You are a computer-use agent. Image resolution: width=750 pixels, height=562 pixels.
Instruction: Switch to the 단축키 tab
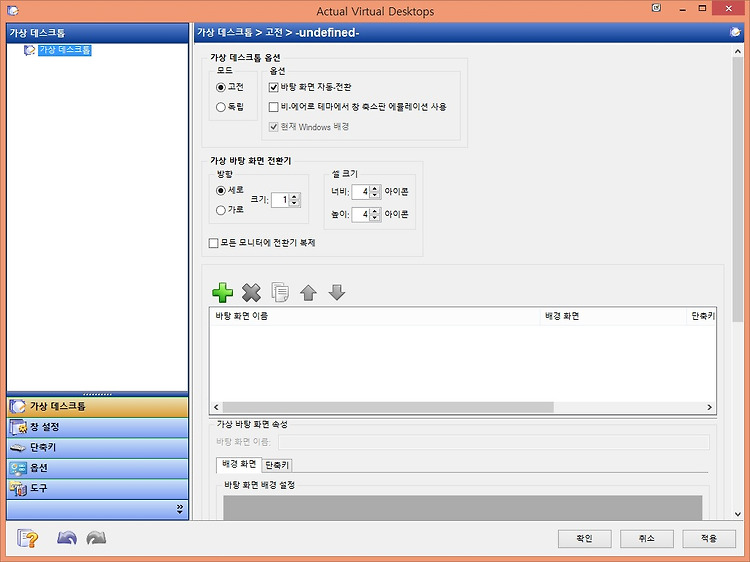pos(277,465)
